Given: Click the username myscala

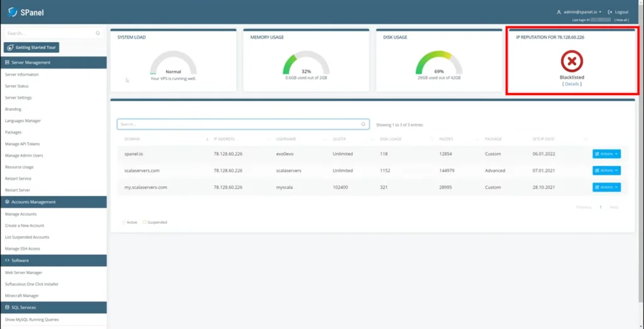Looking at the screenshot, I should [285, 187].
